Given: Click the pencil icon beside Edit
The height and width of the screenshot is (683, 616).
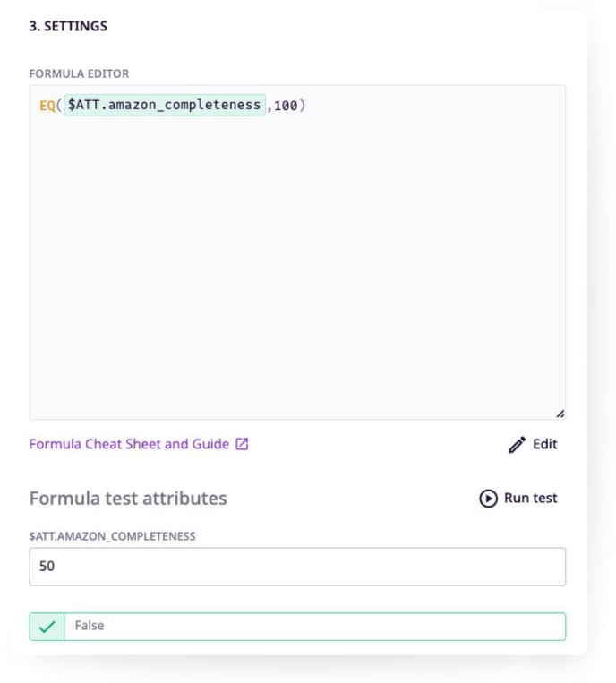Looking at the screenshot, I should 517,445.
